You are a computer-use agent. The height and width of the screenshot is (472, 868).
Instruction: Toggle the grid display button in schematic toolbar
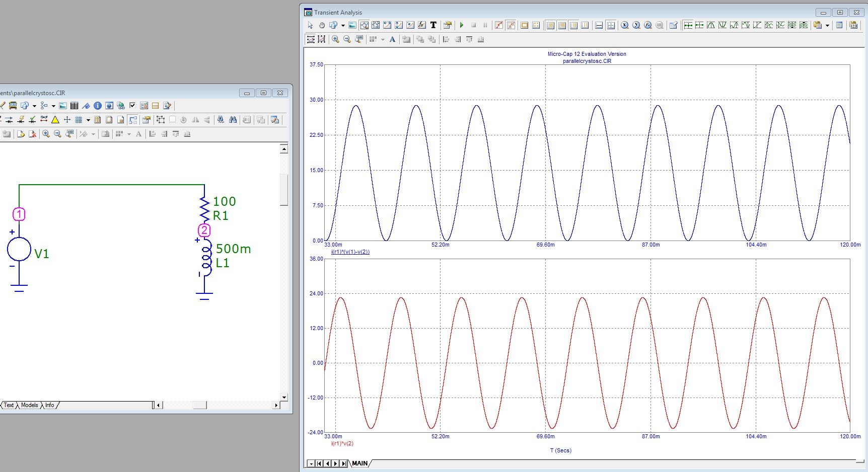(x=79, y=120)
